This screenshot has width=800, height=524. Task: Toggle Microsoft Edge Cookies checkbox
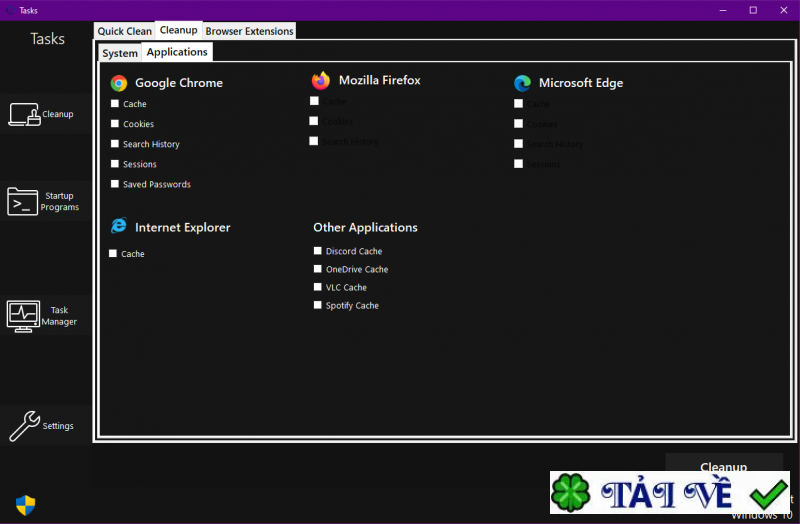tap(518, 123)
